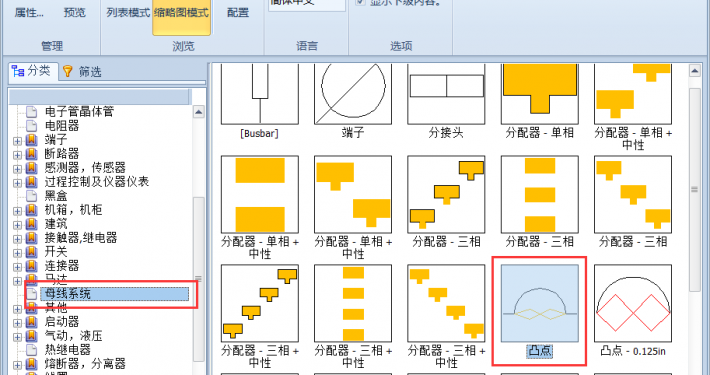Open the 筛选 filter tab

tap(82, 72)
